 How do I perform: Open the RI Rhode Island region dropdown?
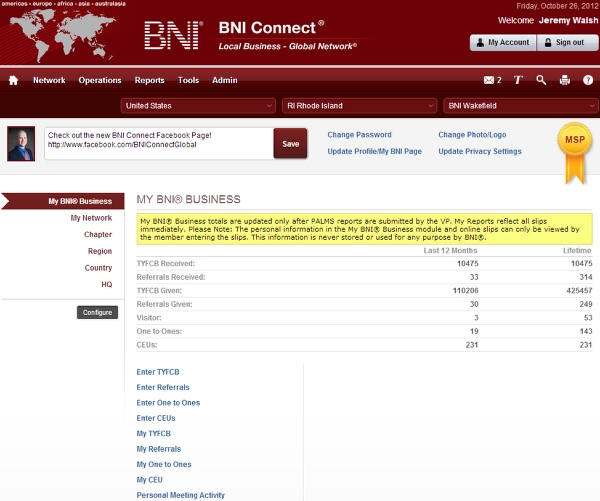[359, 105]
